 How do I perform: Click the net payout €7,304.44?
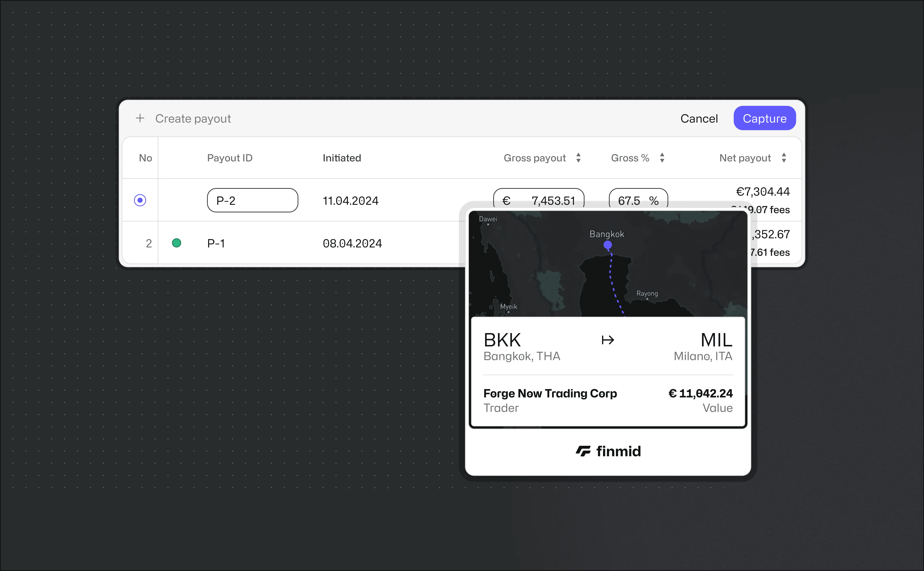(x=763, y=191)
